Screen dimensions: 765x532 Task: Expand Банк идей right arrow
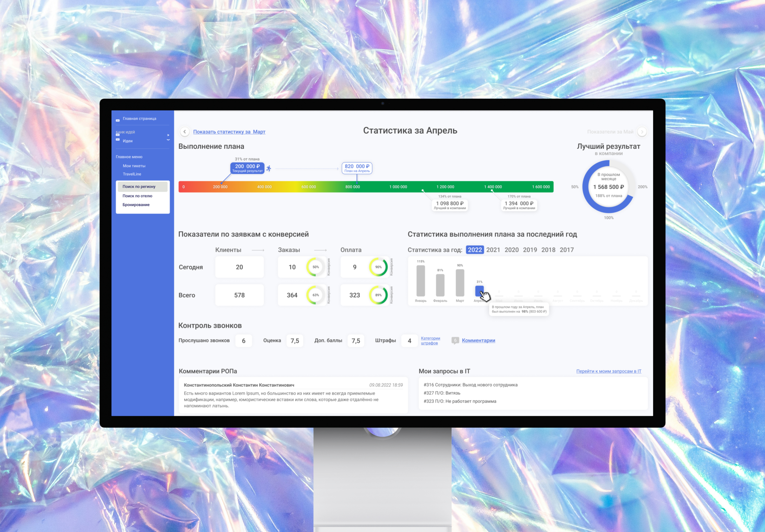coord(168,135)
